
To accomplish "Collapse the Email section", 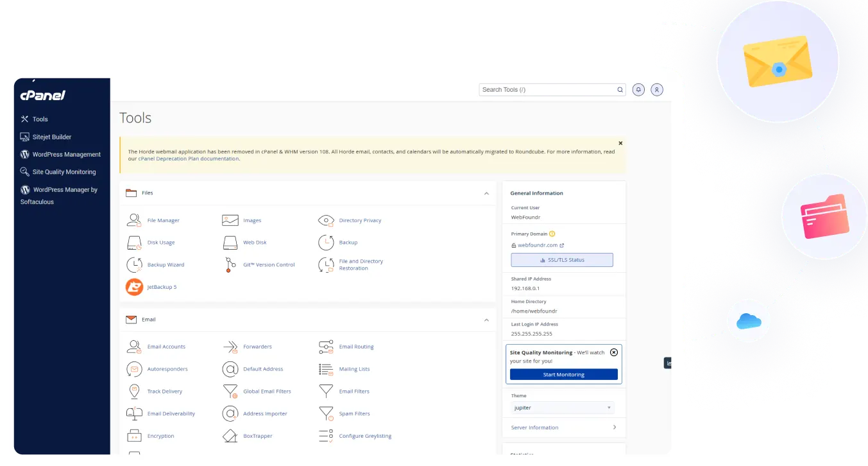I will tap(486, 320).
